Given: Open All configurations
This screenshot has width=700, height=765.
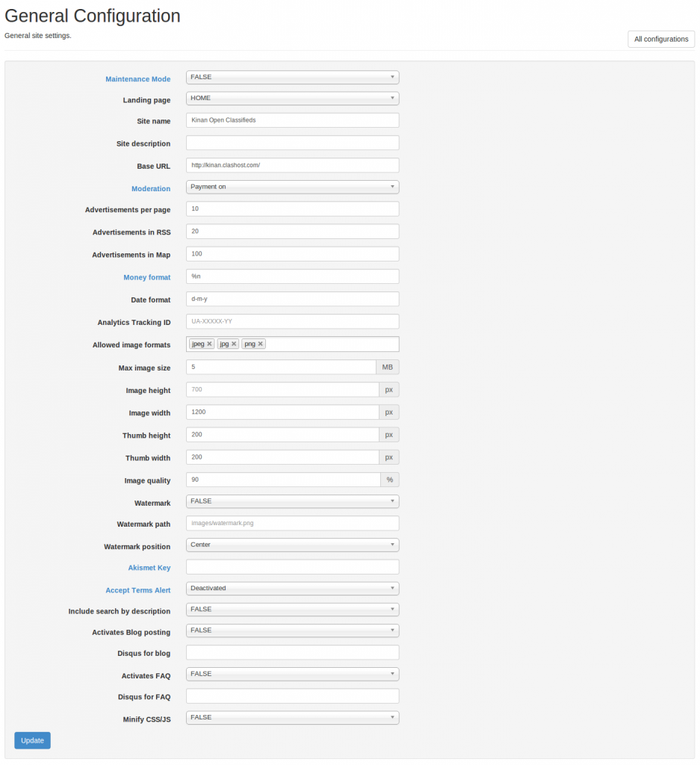Looking at the screenshot, I should [x=661, y=39].
